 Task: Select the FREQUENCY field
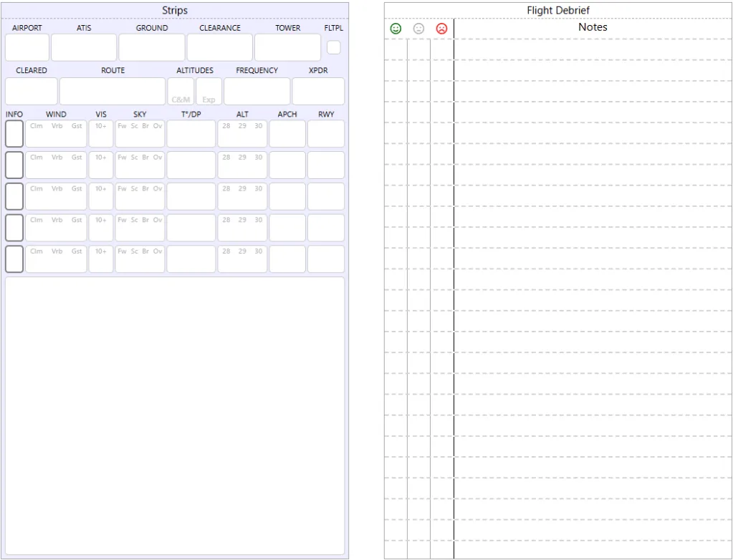pyautogui.click(x=257, y=92)
